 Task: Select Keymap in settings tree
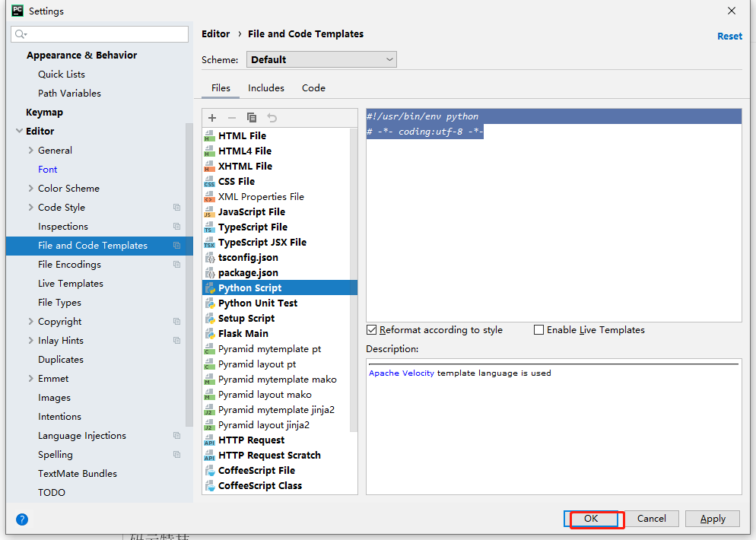tap(44, 113)
